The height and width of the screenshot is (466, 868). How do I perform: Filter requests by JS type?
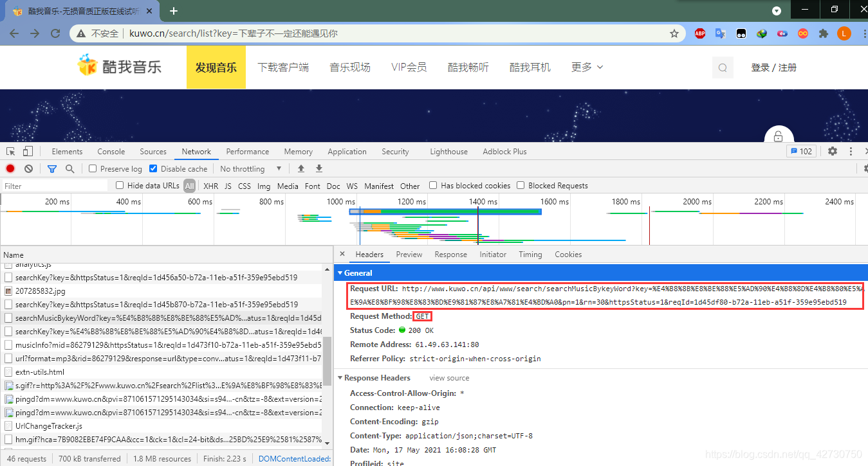pos(228,186)
